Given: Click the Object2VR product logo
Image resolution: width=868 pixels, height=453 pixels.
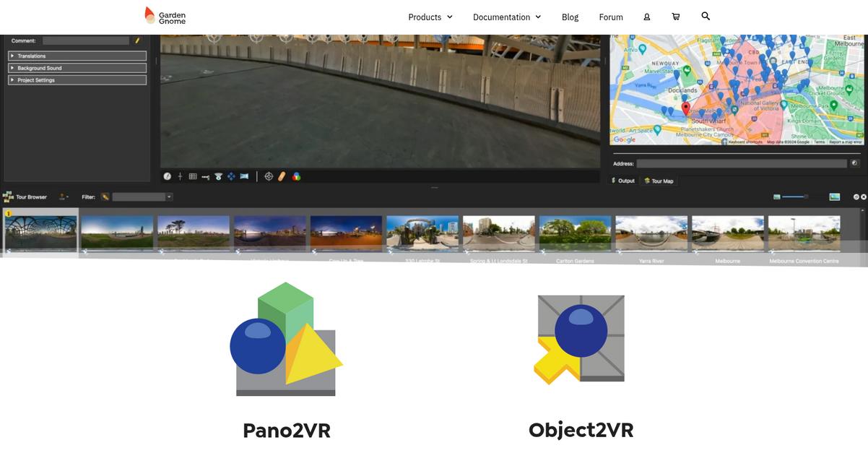Looking at the screenshot, I should coord(580,339).
